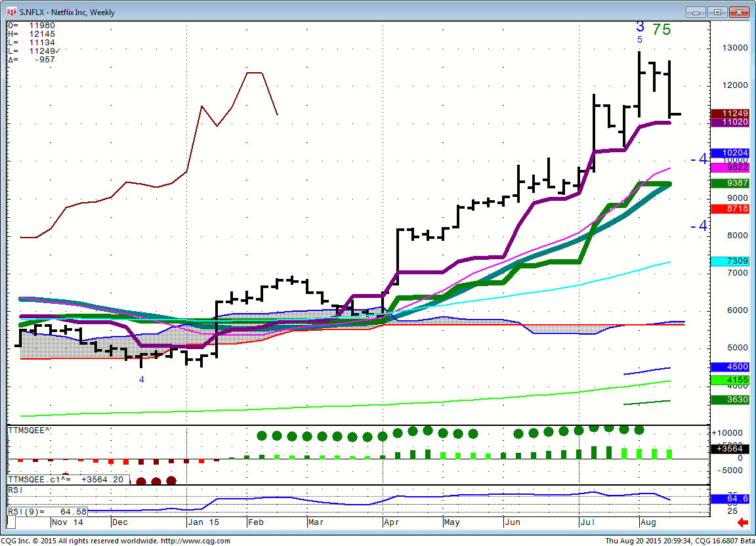
Task: Click the RSI study pane label
Action: pos(16,490)
